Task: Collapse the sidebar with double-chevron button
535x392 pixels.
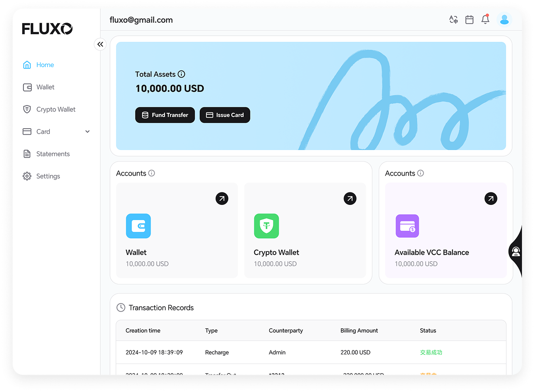Action: click(100, 44)
